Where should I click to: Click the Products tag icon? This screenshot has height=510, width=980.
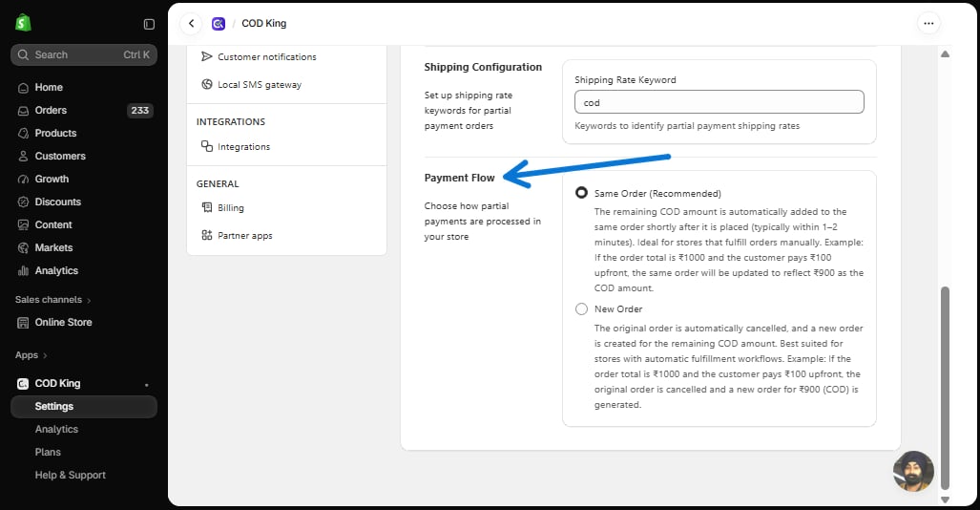click(x=23, y=134)
